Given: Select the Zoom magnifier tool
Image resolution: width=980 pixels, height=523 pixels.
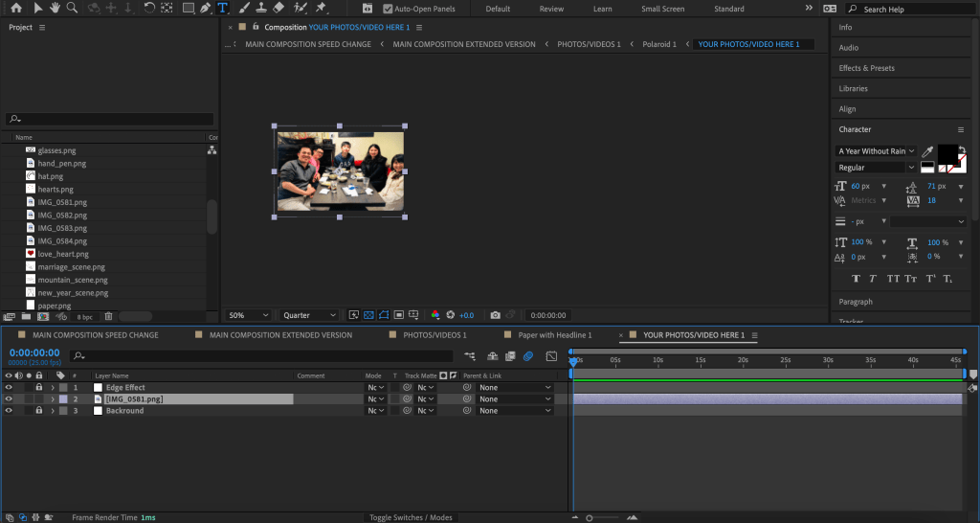Looking at the screenshot, I should (73, 8).
